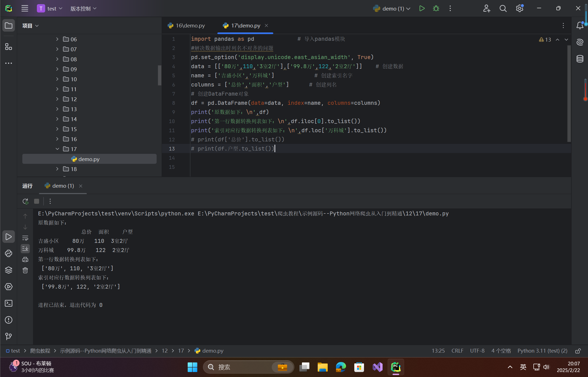Expand folder 16 in project tree
This screenshot has height=377, width=588.
pos(57,139)
